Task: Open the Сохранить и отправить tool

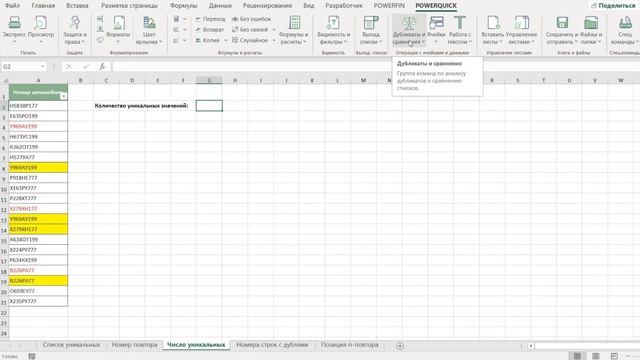Action: click(x=562, y=30)
